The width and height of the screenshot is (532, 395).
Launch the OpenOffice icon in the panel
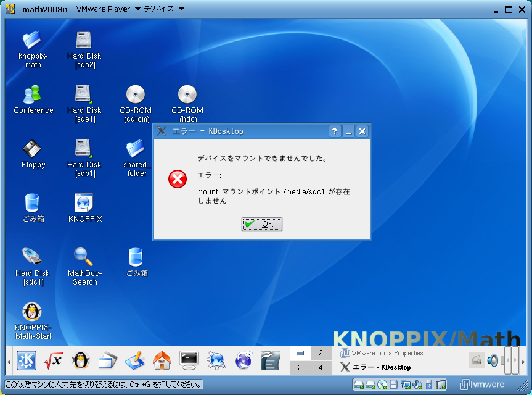tap(271, 360)
